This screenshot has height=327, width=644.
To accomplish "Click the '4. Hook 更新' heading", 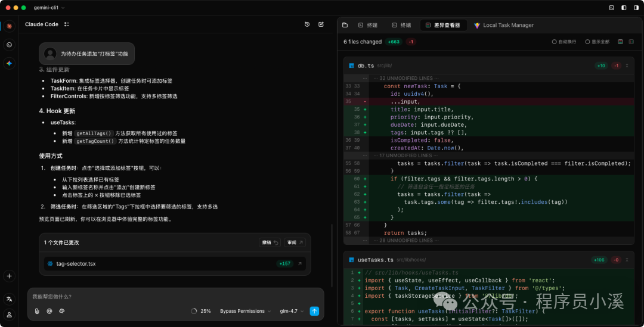I will 57,111.
